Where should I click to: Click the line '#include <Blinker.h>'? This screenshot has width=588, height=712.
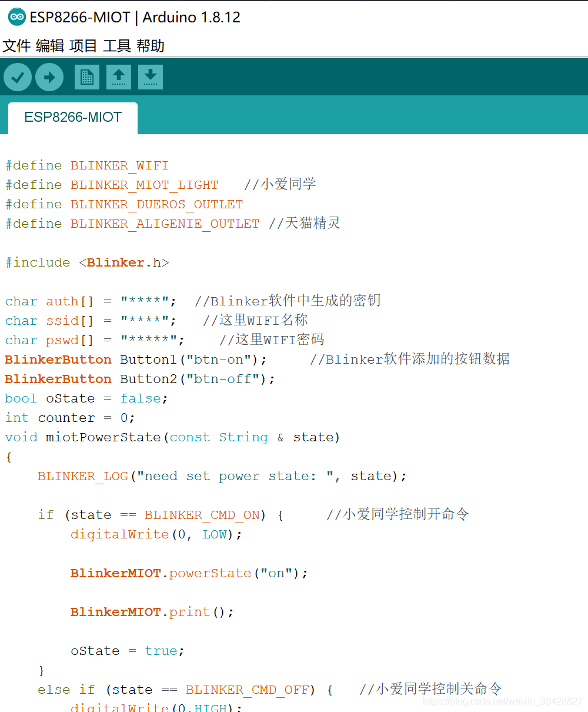tap(87, 262)
